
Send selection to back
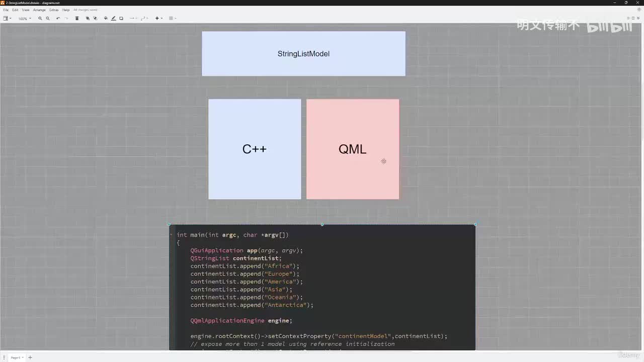95,19
